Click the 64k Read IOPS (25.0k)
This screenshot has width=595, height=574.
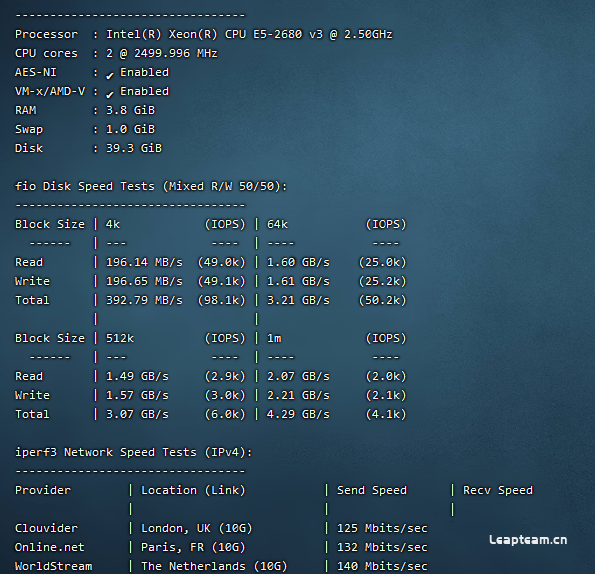point(382,262)
